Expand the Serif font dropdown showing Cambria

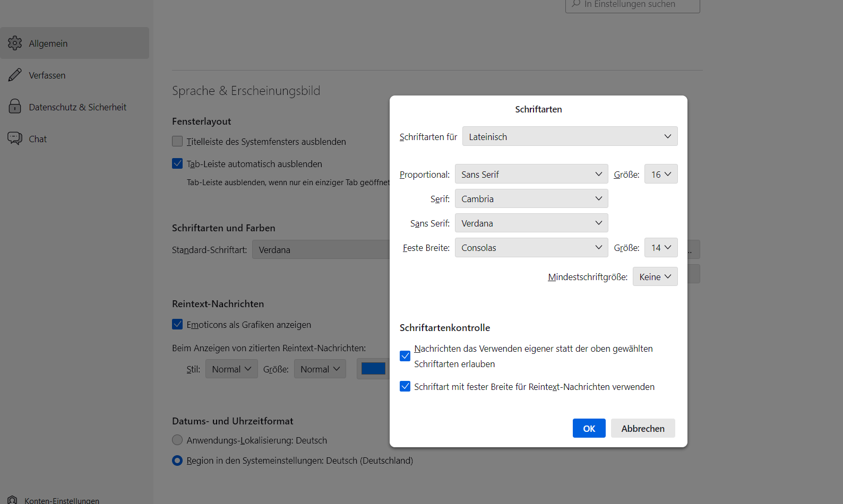pyautogui.click(x=531, y=199)
